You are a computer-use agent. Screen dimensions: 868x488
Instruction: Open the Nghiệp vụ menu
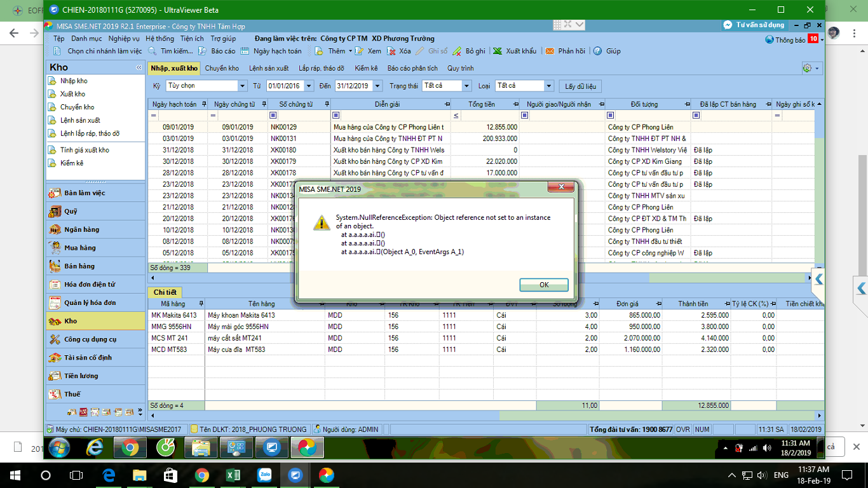[123, 39]
